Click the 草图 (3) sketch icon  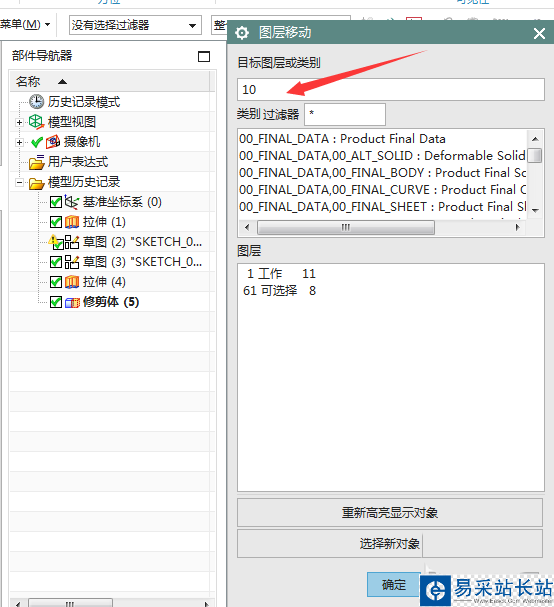(x=72, y=262)
